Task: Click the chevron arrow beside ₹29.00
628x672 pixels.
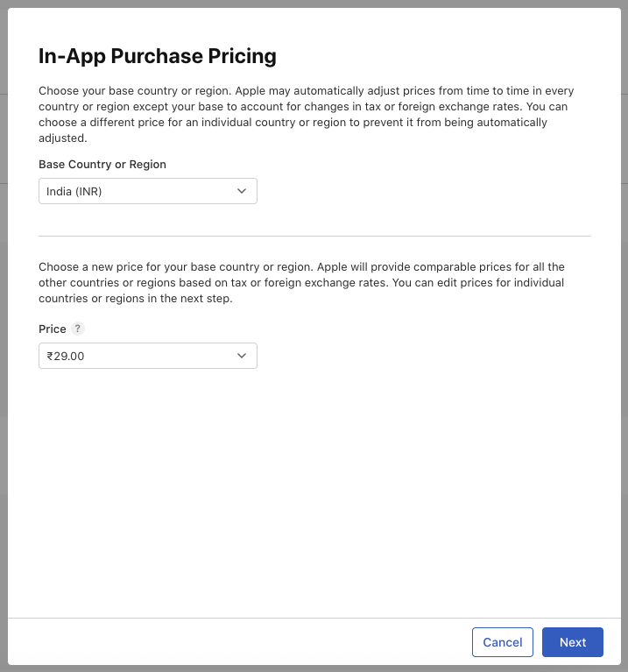Action: pos(243,356)
